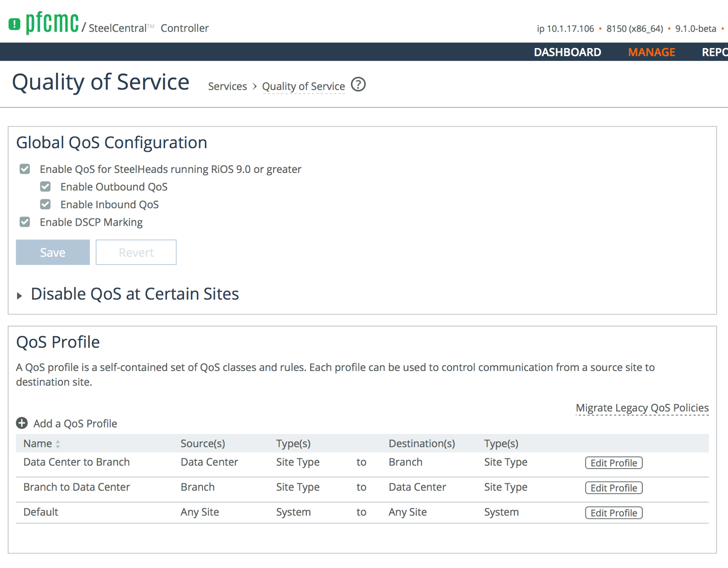The image size is (728, 568).
Task: Click the Save button
Action: 53,252
